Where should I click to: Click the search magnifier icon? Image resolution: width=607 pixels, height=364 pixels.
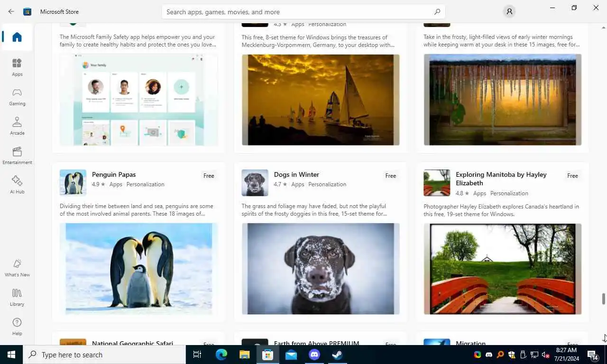[437, 12]
